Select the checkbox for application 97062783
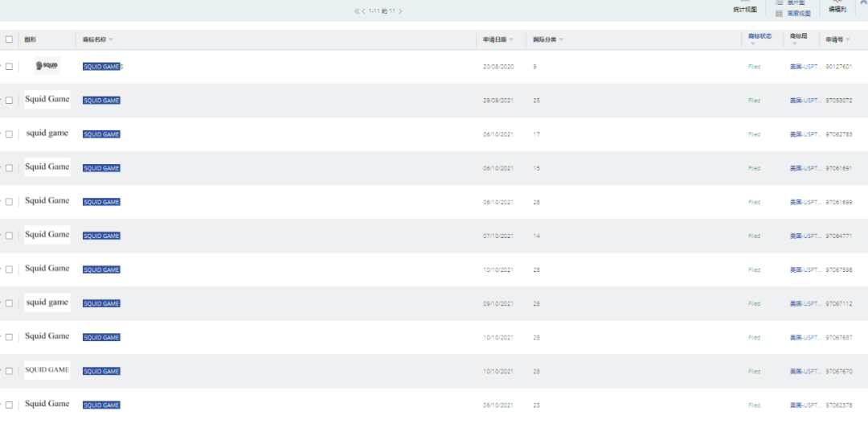The height and width of the screenshot is (428, 868). tap(9, 134)
